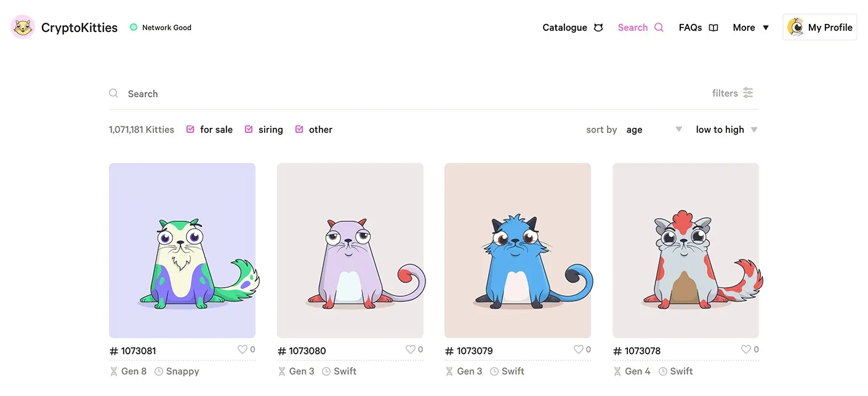Navigate to the FAQs section
Image resolution: width=868 pixels, height=396 pixels.
click(x=690, y=27)
